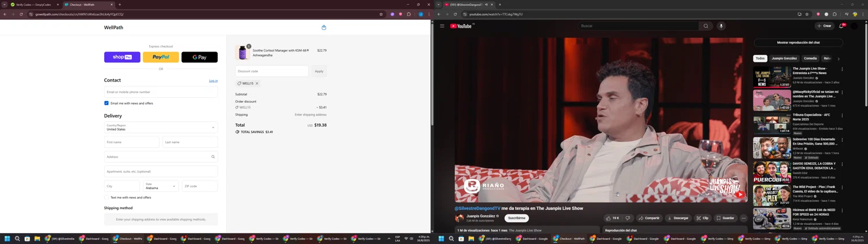Open the Davoo Xeneize video thumbnail
Image resolution: width=868 pixels, height=244 pixels.
coord(772,172)
